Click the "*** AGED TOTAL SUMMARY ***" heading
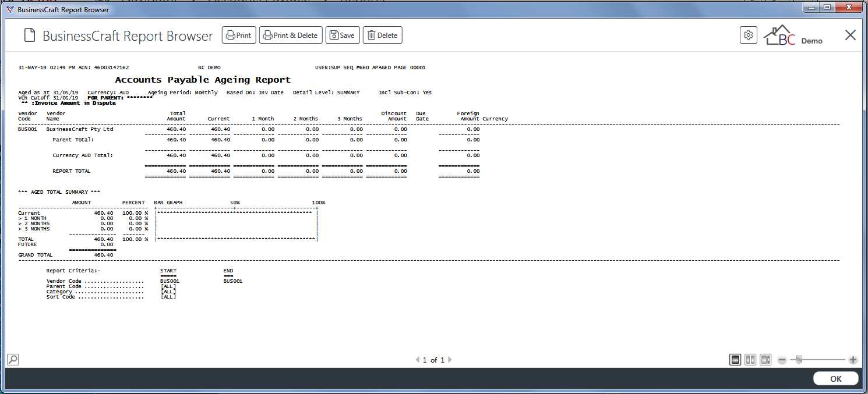 click(59, 192)
